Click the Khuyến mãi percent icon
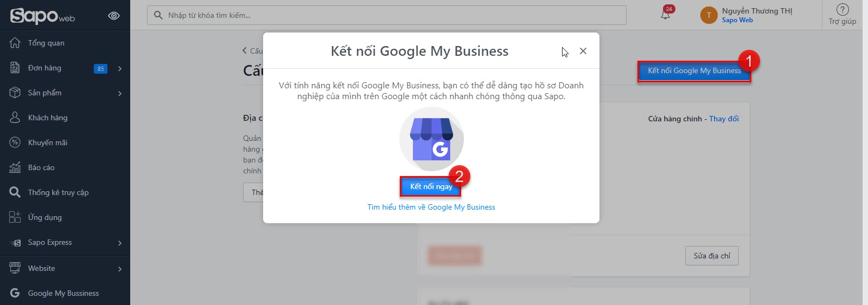Image resolution: width=868 pixels, height=305 pixels. [x=15, y=142]
